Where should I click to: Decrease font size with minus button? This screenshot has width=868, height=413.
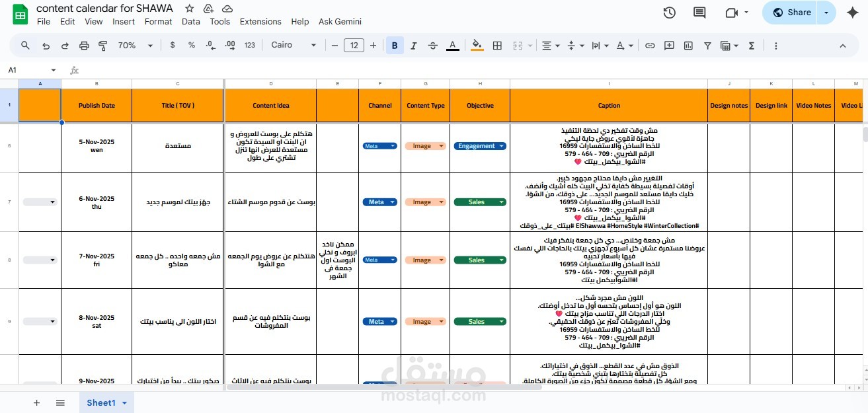(x=335, y=46)
